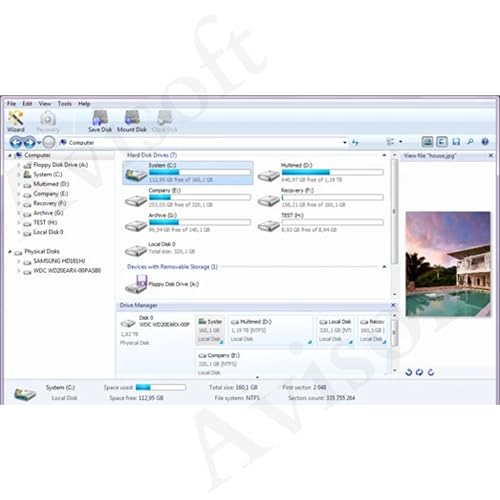500x500 pixels.
Task: Toggle the preview panel layout button
Action: tap(442, 142)
